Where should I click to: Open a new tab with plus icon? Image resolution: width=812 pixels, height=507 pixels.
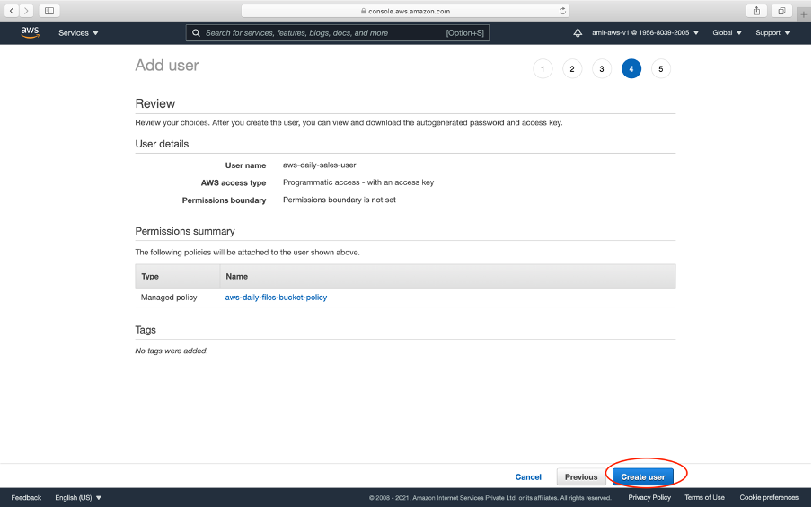(803, 14)
